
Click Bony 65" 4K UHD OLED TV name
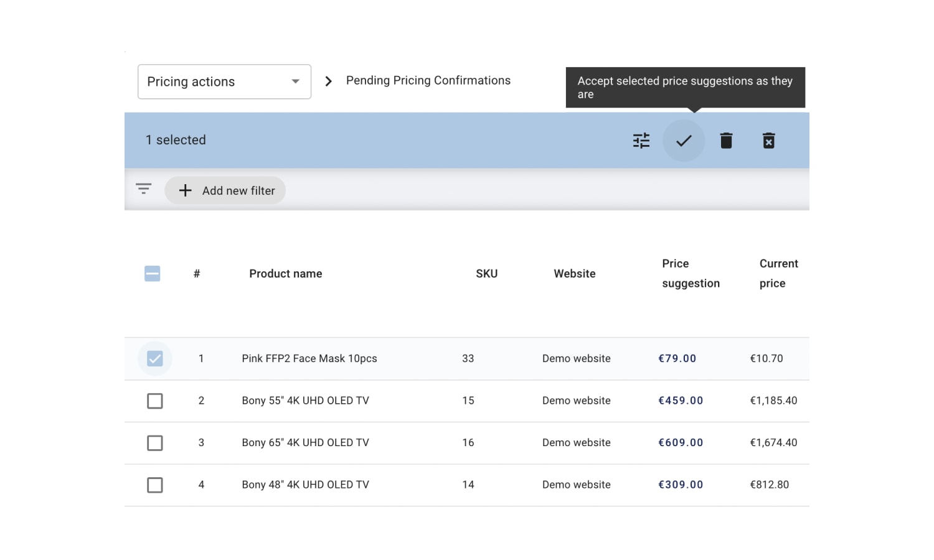(x=306, y=442)
